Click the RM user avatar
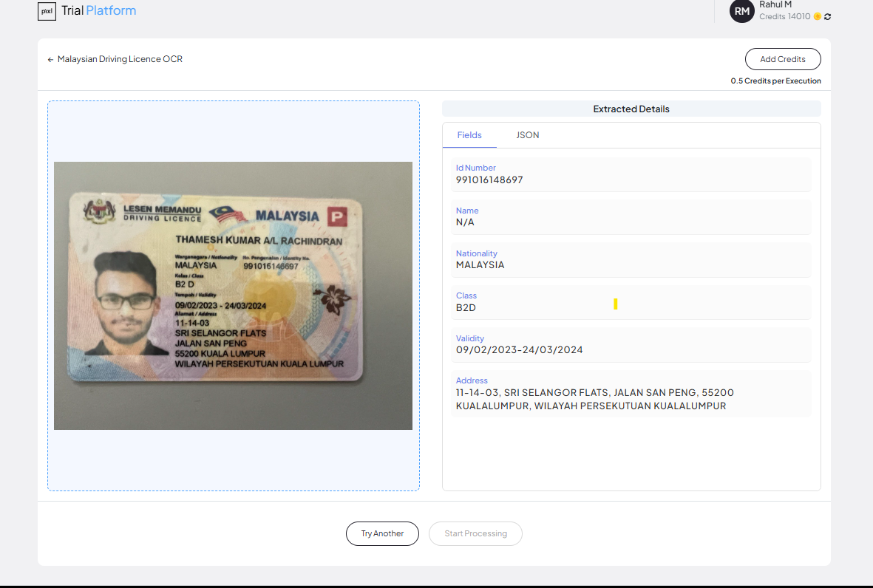Screen dimensions: 873x588 tap(741, 11)
